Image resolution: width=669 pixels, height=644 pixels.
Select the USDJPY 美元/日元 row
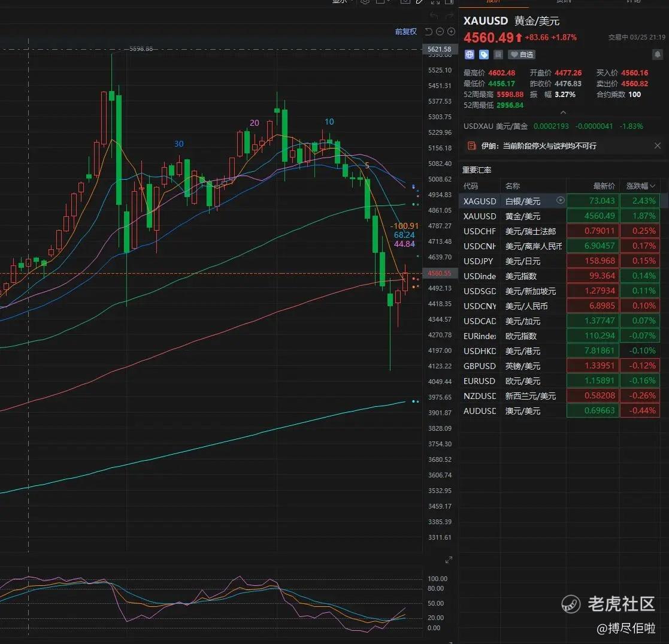(559, 261)
